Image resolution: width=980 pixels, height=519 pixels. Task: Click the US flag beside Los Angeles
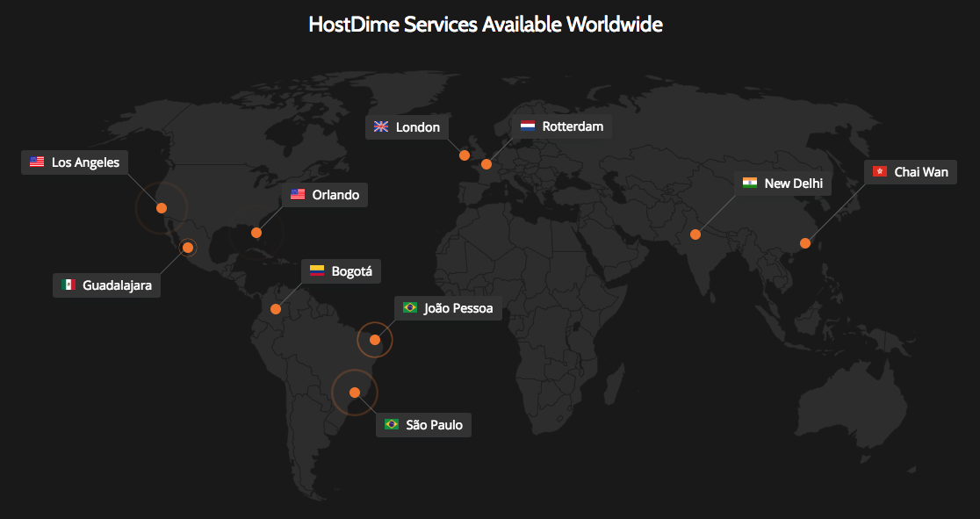point(37,162)
